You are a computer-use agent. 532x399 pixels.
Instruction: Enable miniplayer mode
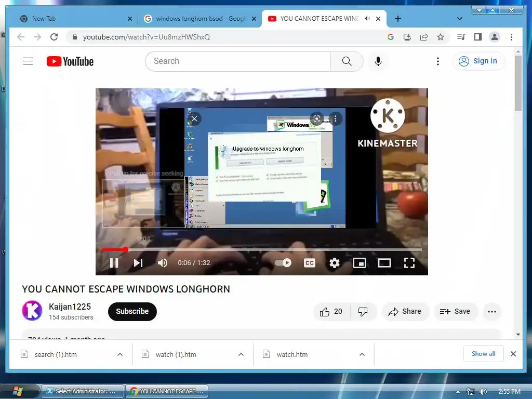360,263
